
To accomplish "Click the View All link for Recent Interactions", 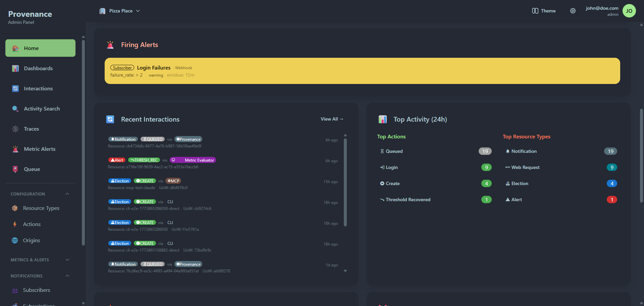I will pyautogui.click(x=332, y=119).
